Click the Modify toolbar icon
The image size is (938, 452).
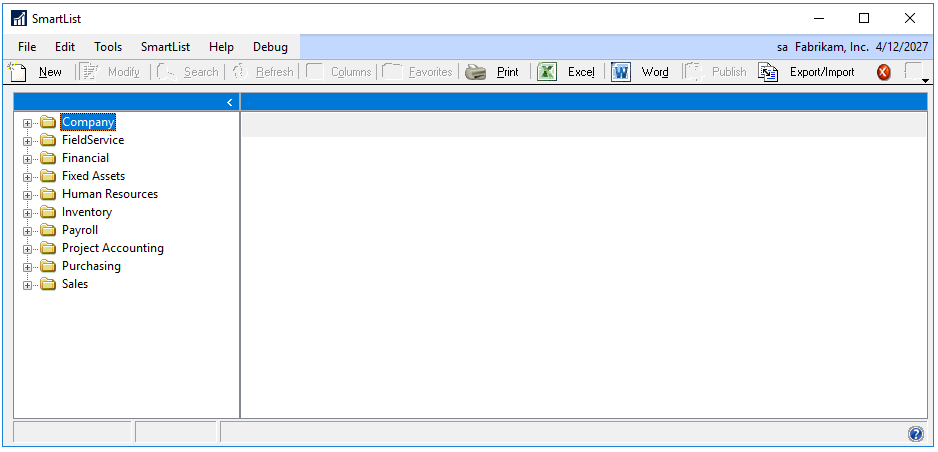[x=90, y=72]
